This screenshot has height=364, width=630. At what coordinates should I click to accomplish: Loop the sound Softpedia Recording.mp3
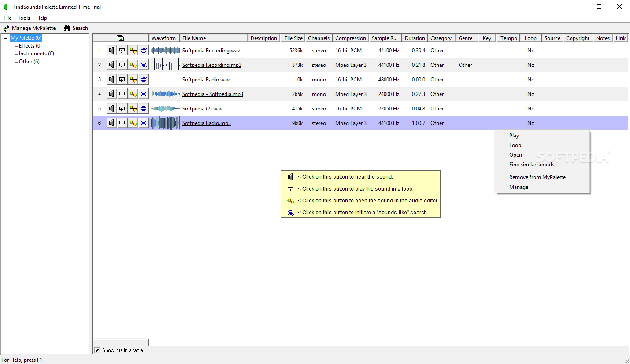click(122, 65)
